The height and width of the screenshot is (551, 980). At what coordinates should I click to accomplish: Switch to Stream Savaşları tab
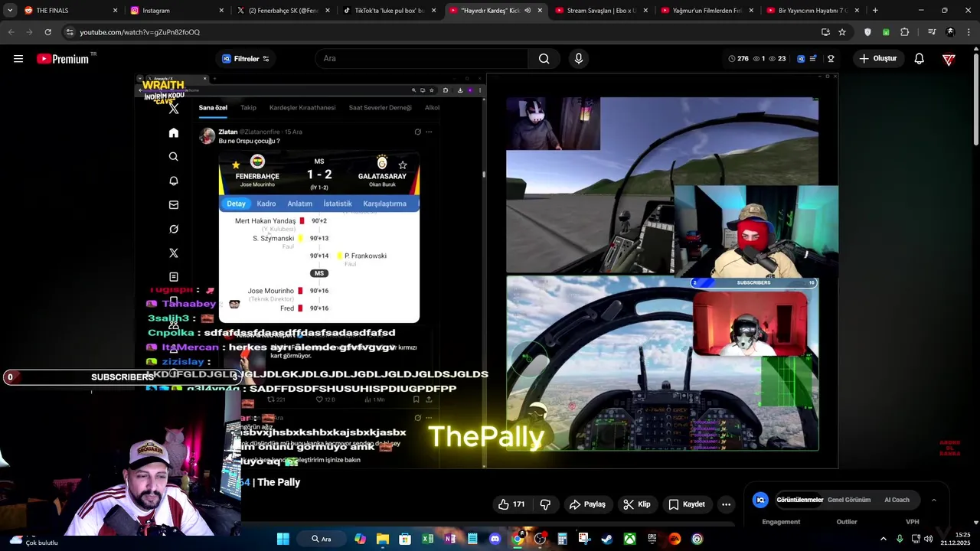coord(602,11)
